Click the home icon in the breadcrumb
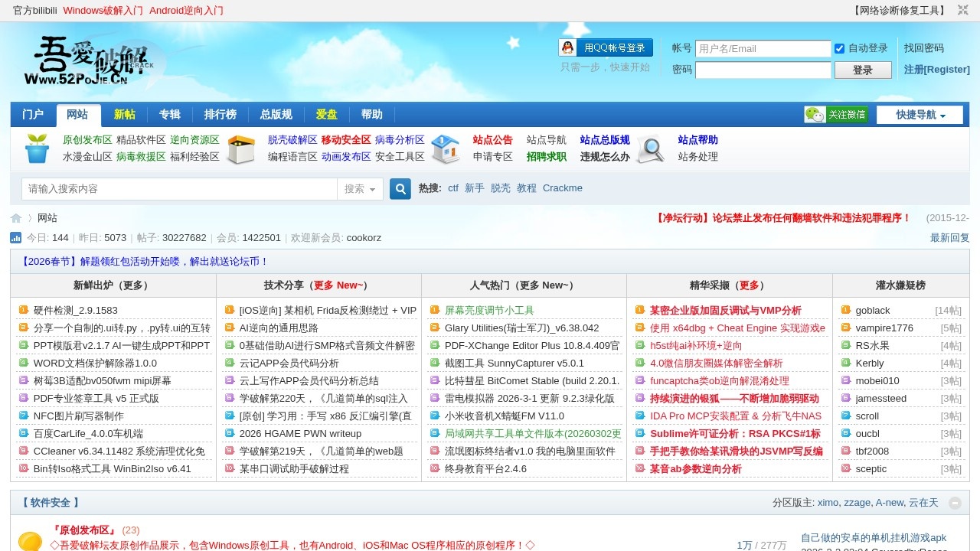 pos(15,218)
